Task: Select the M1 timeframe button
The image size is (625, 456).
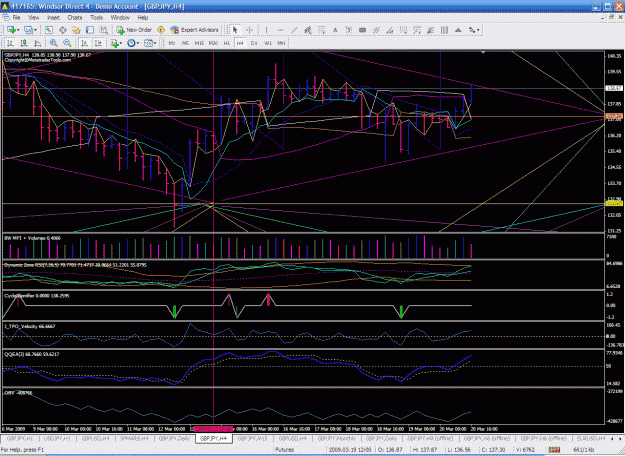Action: click(172, 43)
